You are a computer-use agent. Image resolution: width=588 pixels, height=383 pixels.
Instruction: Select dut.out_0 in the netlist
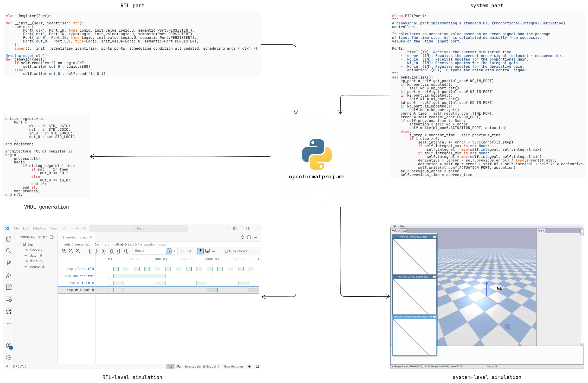pyautogui.click(x=37, y=261)
